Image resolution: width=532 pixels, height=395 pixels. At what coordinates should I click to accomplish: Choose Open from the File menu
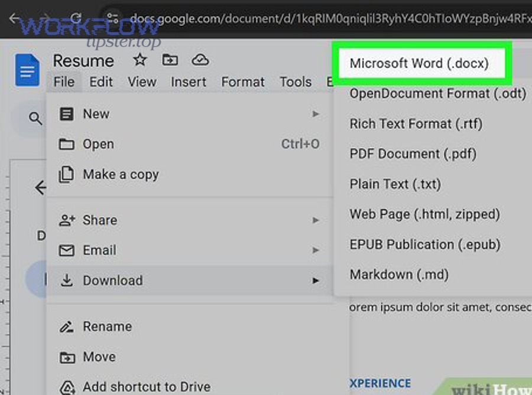[x=189, y=144]
